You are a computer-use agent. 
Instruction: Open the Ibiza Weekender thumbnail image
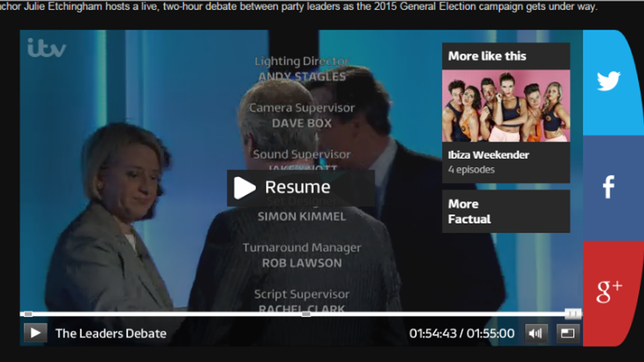(x=505, y=106)
